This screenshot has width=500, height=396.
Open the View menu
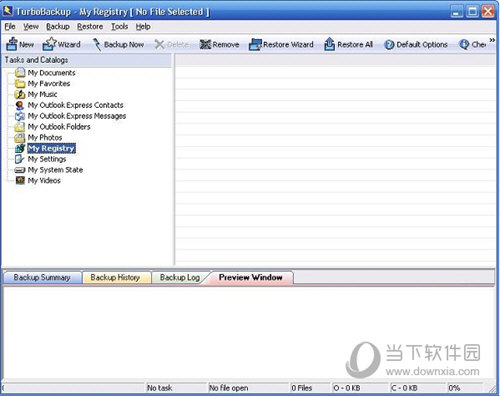pos(31,26)
